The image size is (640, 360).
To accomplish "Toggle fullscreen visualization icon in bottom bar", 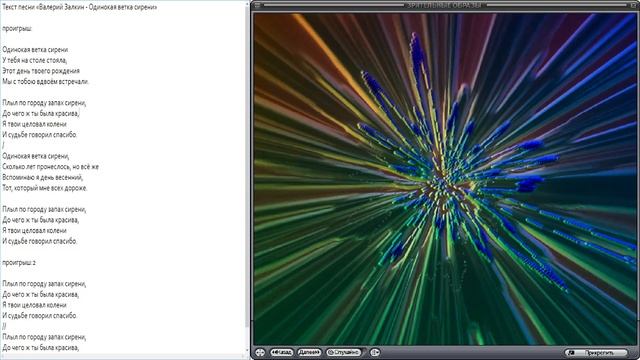I will point(260,352).
